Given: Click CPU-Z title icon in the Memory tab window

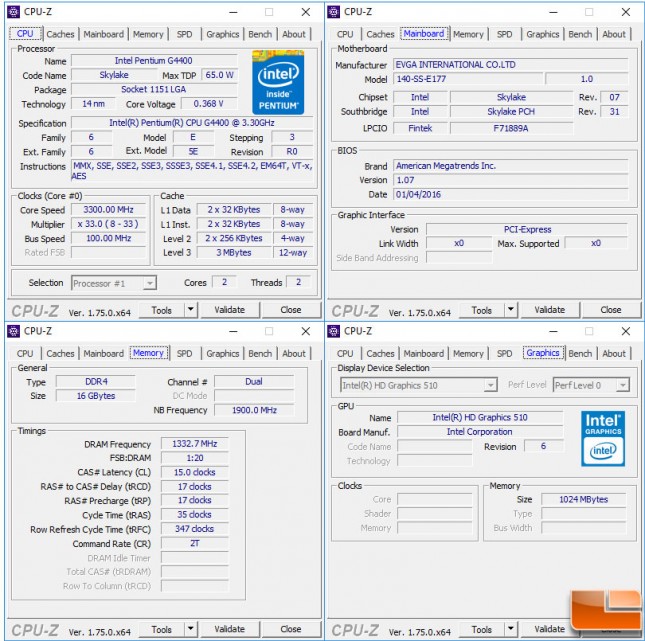Looking at the screenshot, I should (14, 331).
